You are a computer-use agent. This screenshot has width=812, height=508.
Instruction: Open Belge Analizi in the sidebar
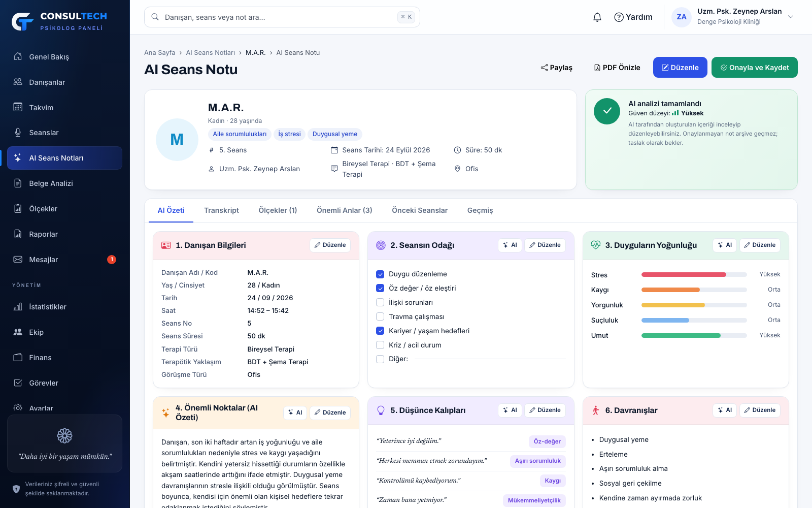65,183
